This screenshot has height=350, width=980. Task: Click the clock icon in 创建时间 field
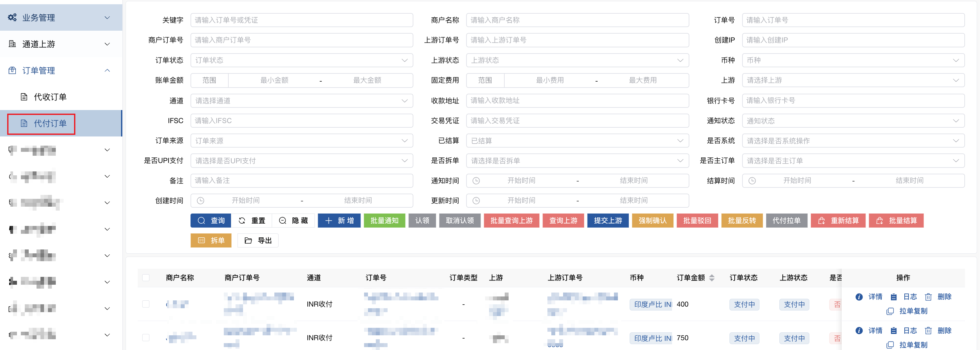[x=201, y=200]
